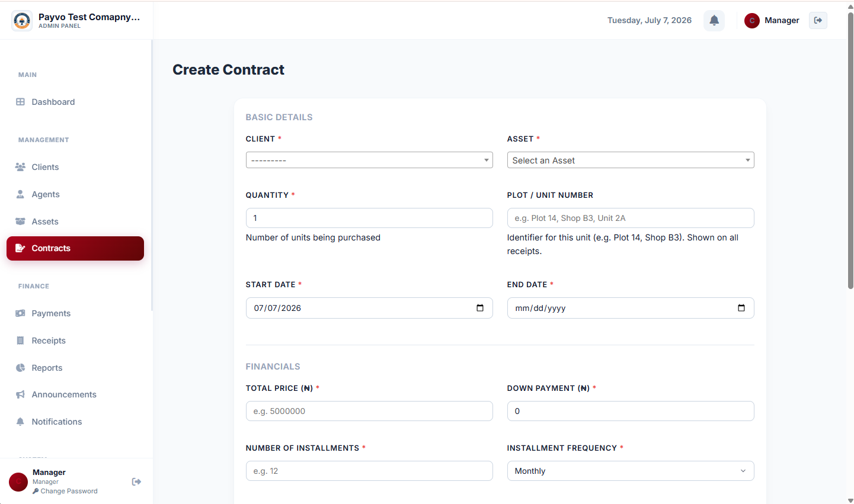The width and height of the screenshot is (854, 504).
Task: Click the Create Contract heading
Action: 228,70
